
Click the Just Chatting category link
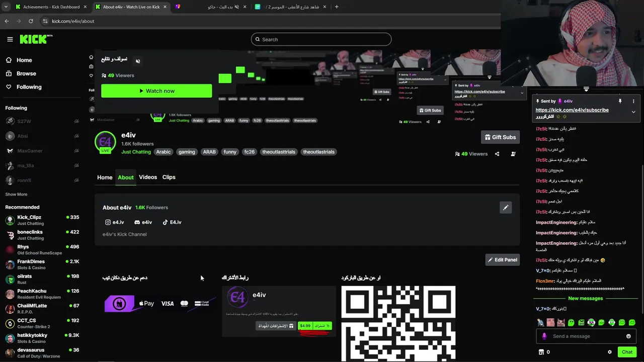click(x=136, y=152)
